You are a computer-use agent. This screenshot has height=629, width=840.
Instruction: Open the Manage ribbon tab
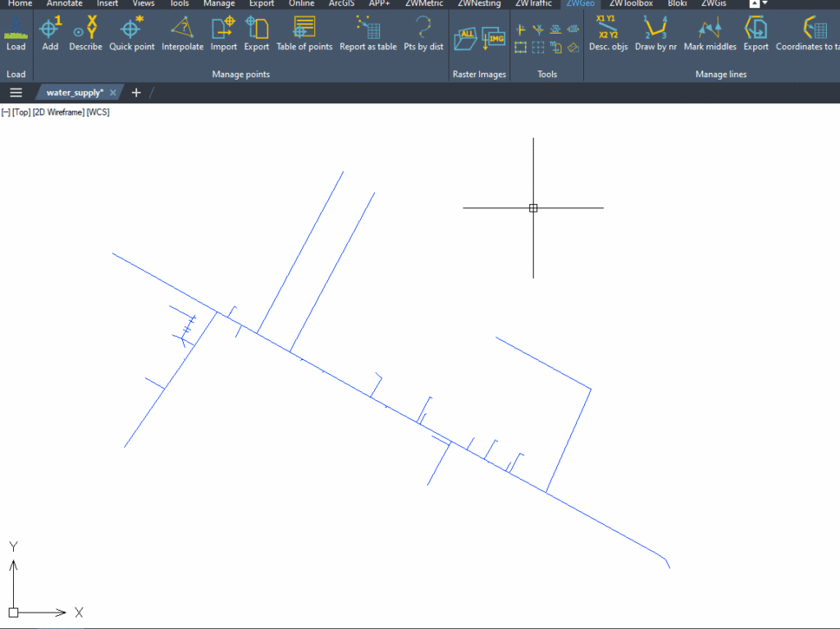click(x=218, y=3)
